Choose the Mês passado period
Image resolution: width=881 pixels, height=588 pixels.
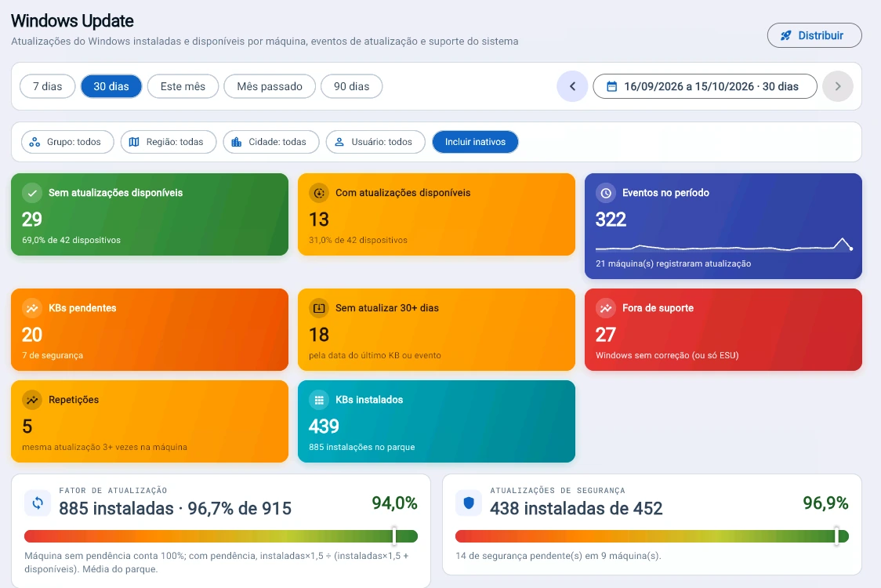click(270, 86)
